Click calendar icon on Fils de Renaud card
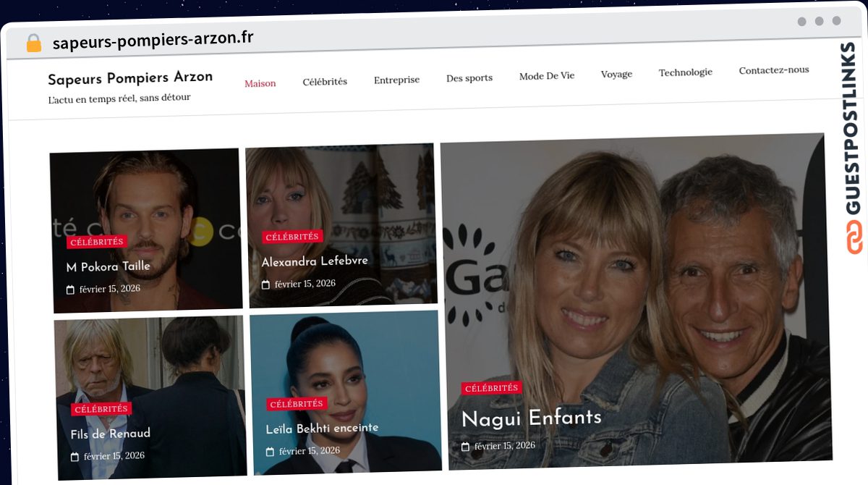Screen dimensions: 868x485 point(75,457)
